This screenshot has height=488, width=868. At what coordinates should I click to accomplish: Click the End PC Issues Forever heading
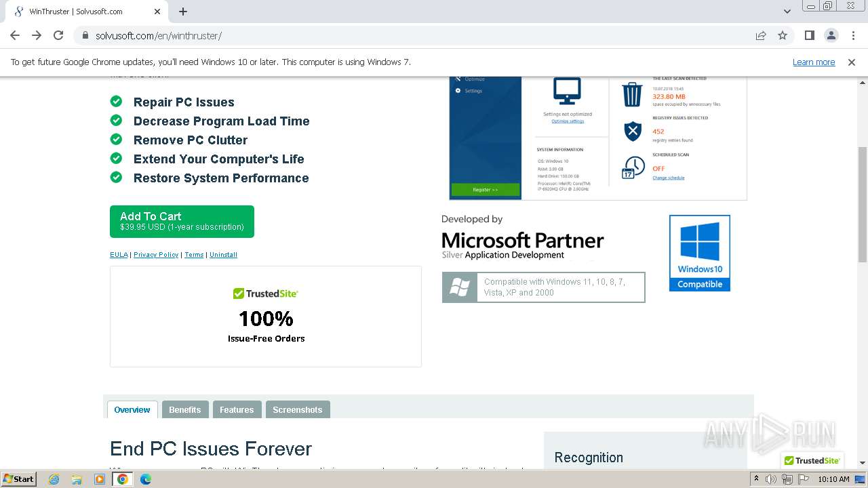pyautogui.click(x=211, y=449)
